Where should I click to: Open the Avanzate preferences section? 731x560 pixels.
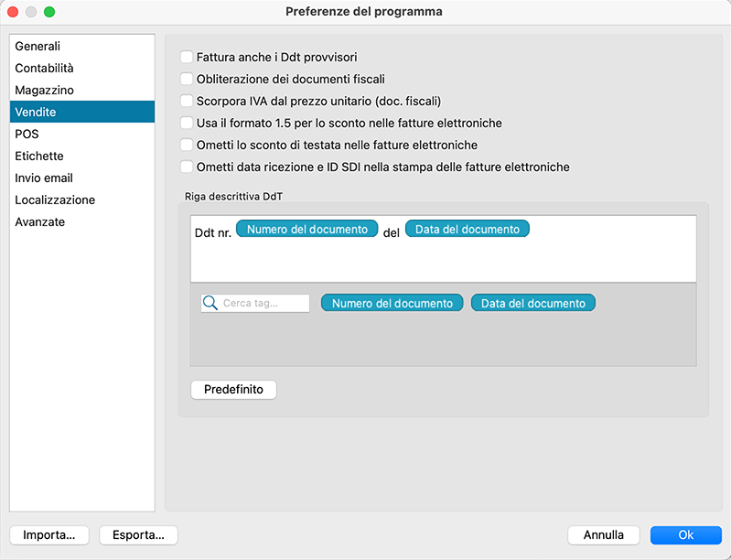[x=39, y=221]
